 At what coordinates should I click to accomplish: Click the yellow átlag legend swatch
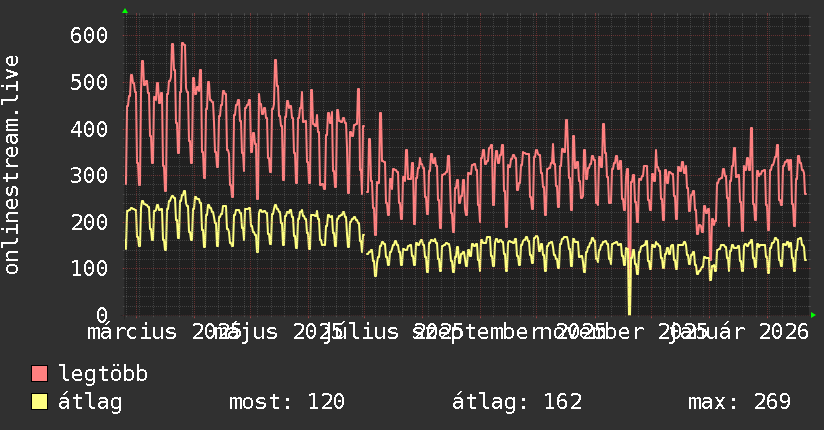(39, 402)
